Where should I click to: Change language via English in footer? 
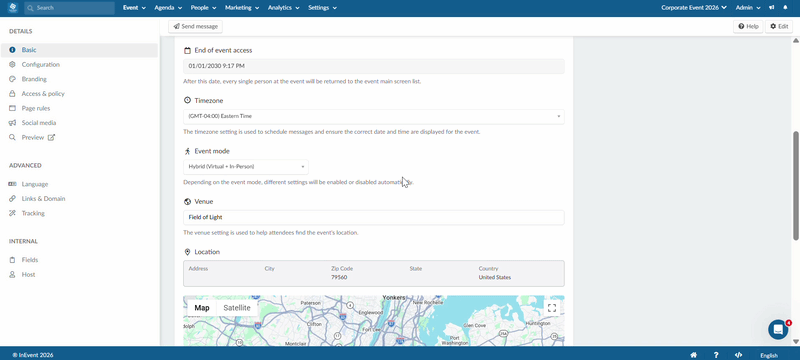tap(769, 355)
